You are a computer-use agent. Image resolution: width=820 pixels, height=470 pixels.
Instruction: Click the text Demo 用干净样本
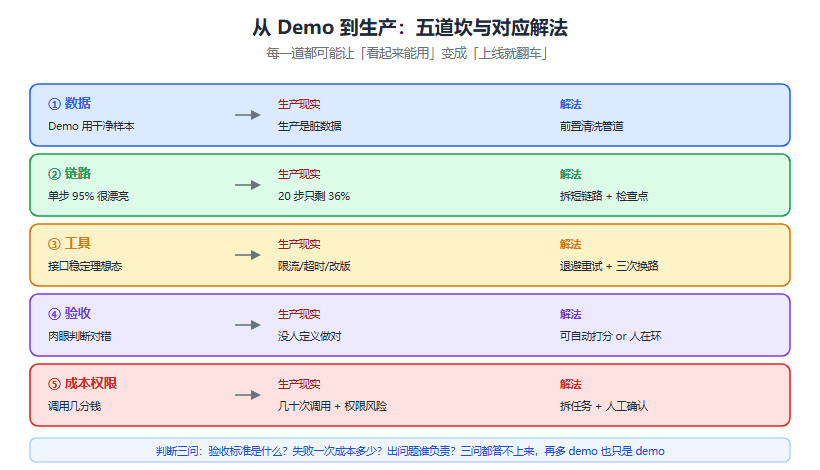pos(91,126)
